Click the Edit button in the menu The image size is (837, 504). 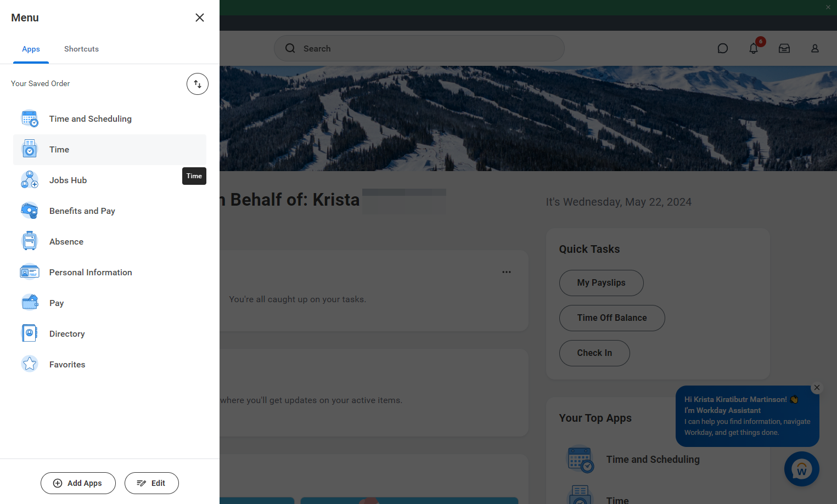[151, 483]
